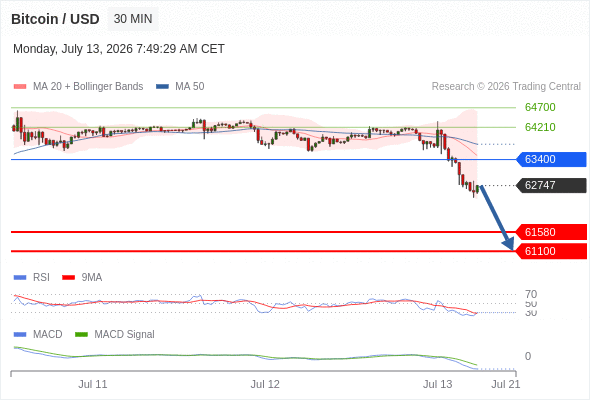Click the MACD legend label
Screen dimensions: 590x400
(48, 334)
